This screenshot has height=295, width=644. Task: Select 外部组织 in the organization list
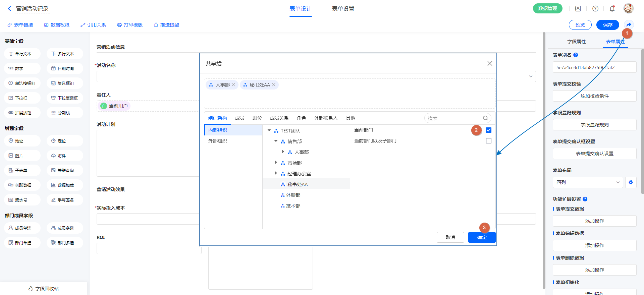tap(218, 141)
